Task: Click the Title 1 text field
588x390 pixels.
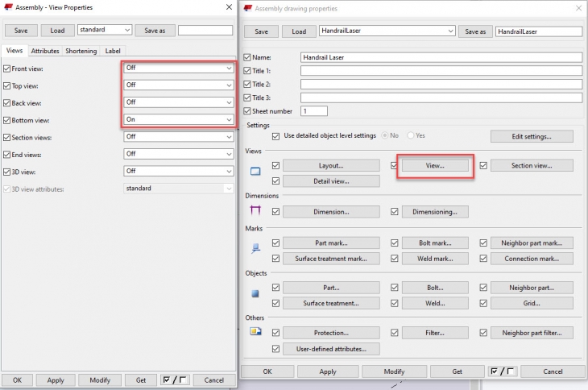Action: coord(441,71)
